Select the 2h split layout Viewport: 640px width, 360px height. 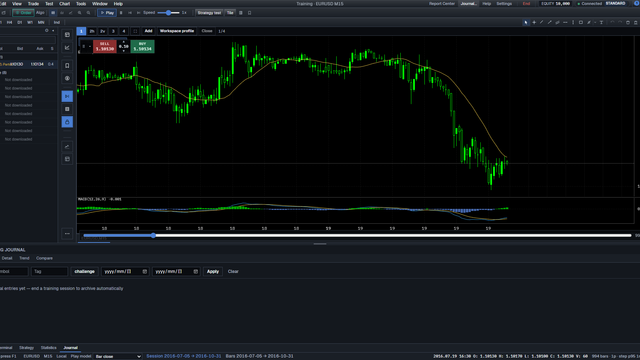click(x=92, y=31)
